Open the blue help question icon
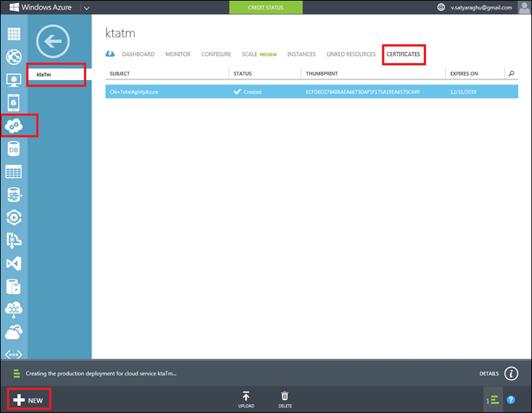Image resolution: width=532 pixels, height=413 pixels. 511,400
